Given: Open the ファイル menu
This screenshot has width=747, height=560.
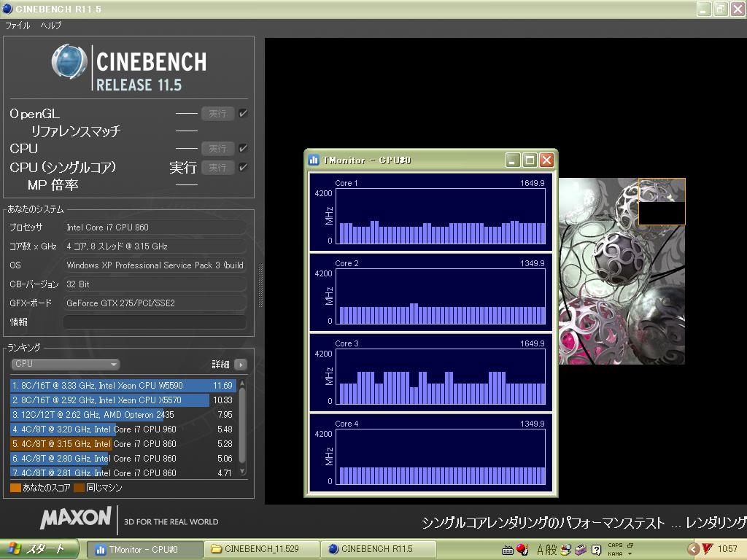Looking at the screenshot, I should [x=18, y=26].
